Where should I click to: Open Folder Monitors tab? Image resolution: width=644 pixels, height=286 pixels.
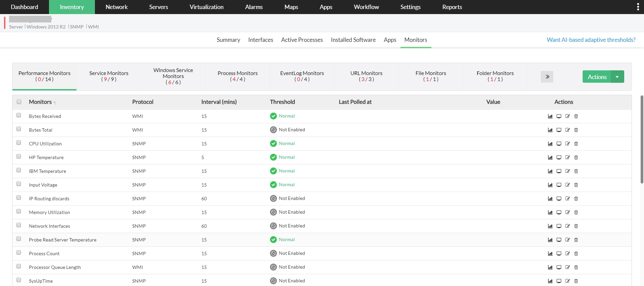495,76
